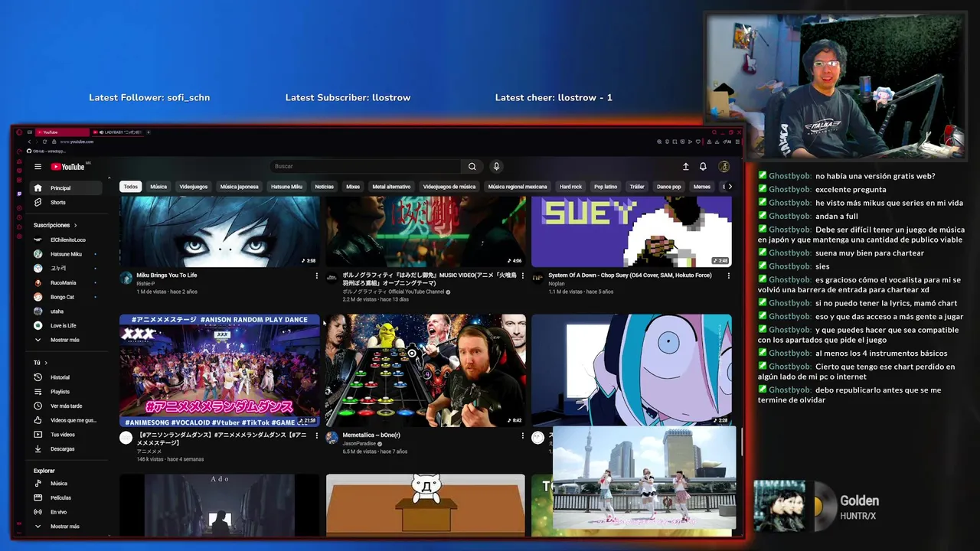Image resolution: width=980 pixels, height=551 pixels.
Task: Click the www.youtube.com address bar
Action: pyautogui.click(x=77, y=142)
